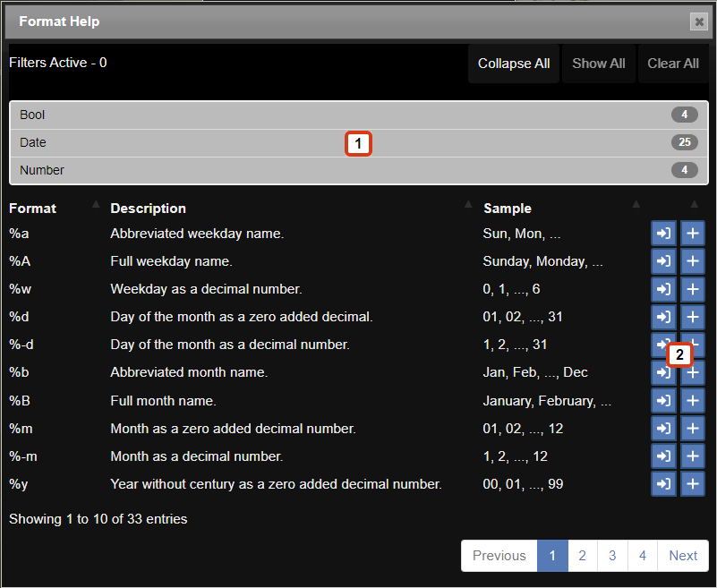Click the plus icon for %m row
The image size is (717, 588).
(x=692, y=429)
